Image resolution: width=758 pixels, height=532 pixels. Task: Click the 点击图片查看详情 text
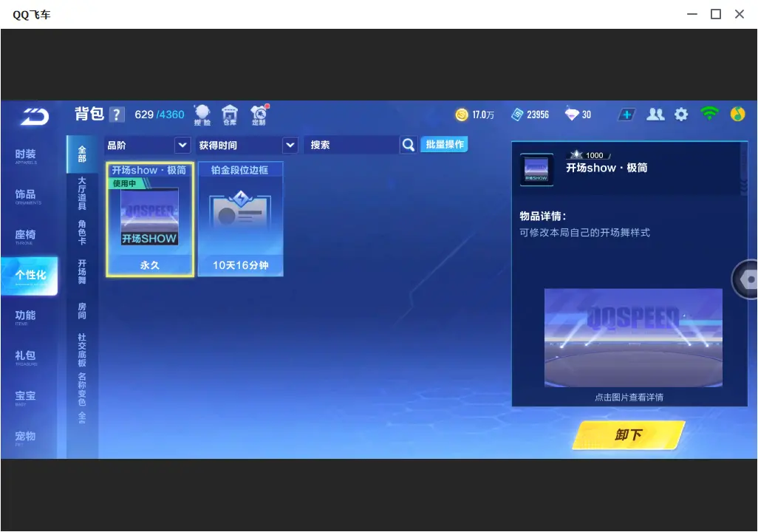click(x=629, y=398)
